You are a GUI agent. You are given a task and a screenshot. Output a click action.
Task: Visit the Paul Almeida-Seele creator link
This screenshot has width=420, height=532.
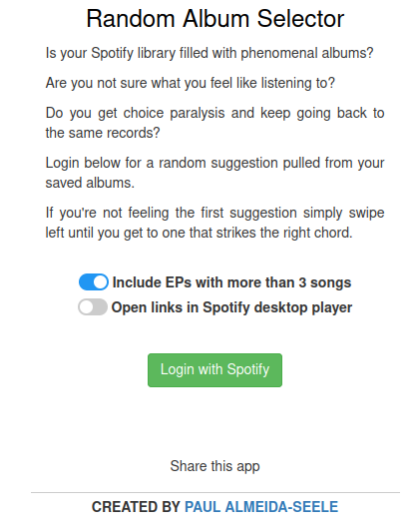261,507
